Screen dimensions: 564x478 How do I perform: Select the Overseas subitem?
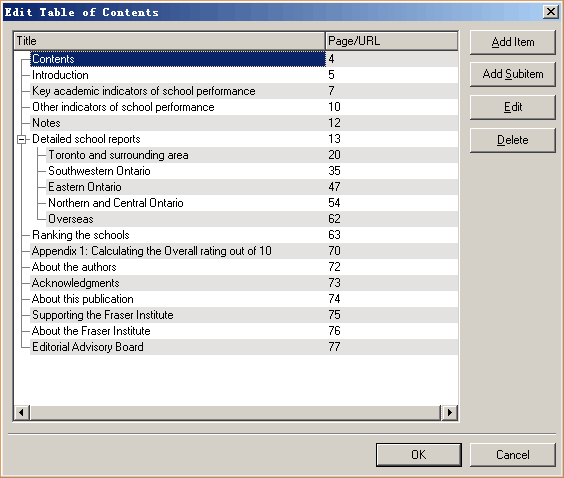71,219
